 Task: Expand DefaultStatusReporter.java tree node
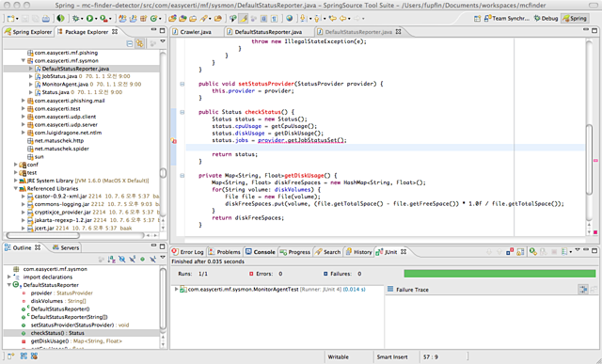tap(31, 69)
